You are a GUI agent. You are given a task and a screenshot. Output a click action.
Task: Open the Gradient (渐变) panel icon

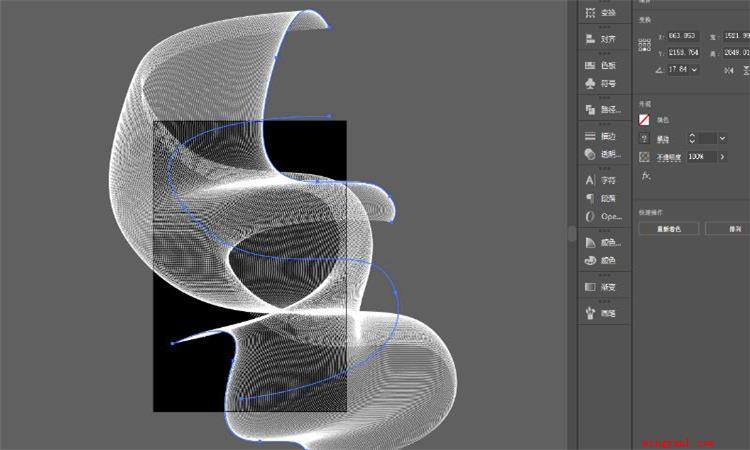tap(590, 287)
